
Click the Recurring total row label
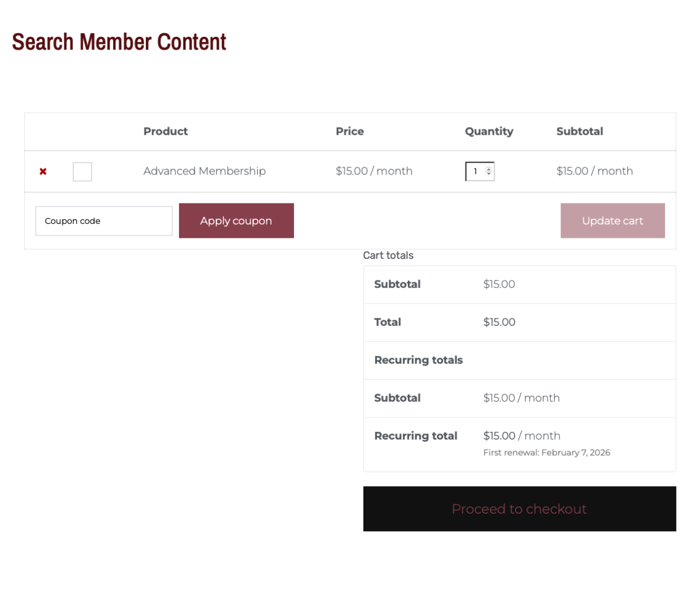pos(415,436)
